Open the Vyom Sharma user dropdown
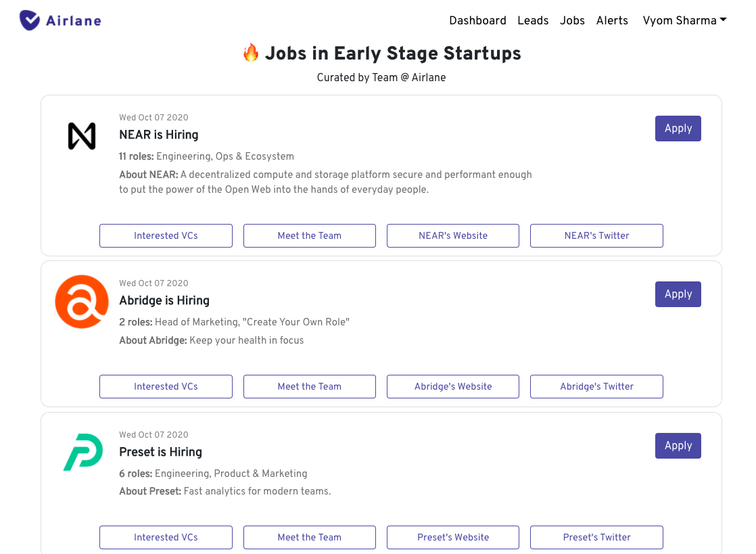Image resolution: width=756 pixels, height=554 pixels. tap(684, 20)
